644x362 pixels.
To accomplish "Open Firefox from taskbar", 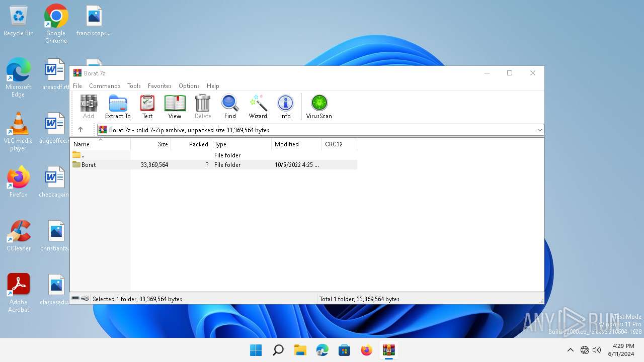I will pyautogui.click(x=367, y=350).
